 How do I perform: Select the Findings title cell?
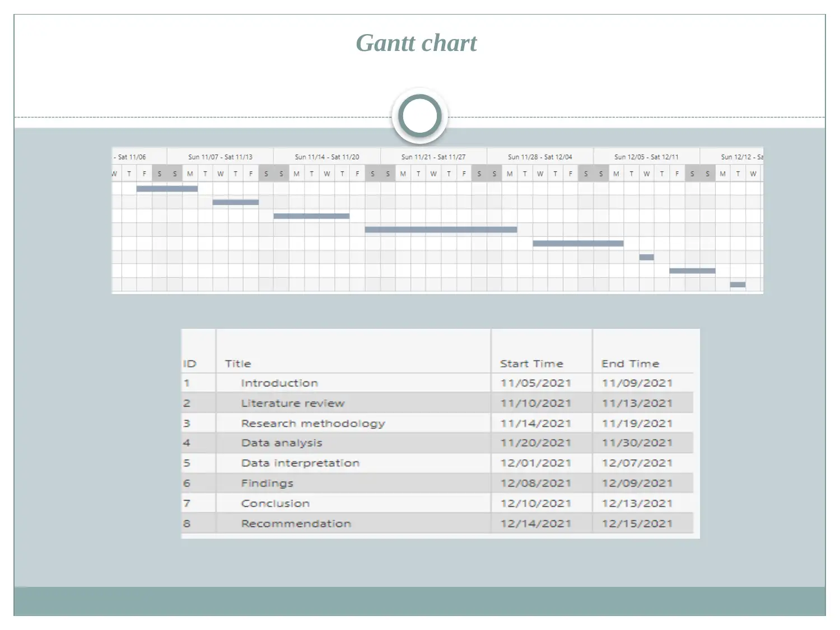click(353, 483)
